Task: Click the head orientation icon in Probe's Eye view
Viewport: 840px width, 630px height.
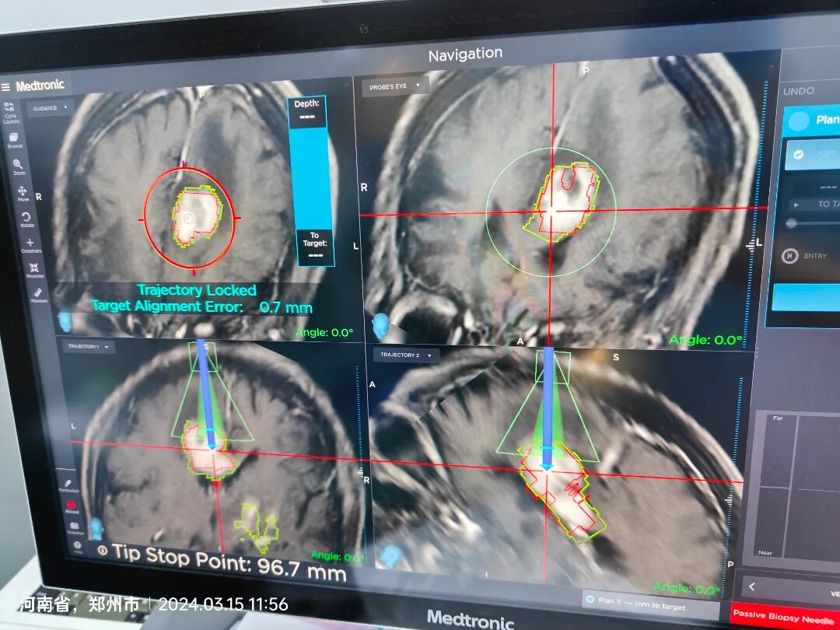Action: click(x=381, y=326)
